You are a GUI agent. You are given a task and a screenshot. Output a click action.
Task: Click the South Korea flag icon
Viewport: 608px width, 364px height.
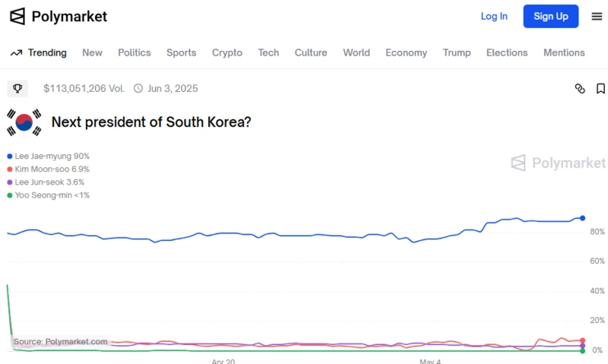point(24,122)
